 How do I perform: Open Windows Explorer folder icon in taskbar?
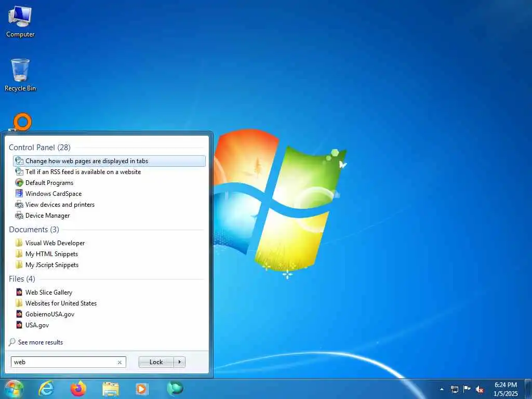click(x=111, y=389)
